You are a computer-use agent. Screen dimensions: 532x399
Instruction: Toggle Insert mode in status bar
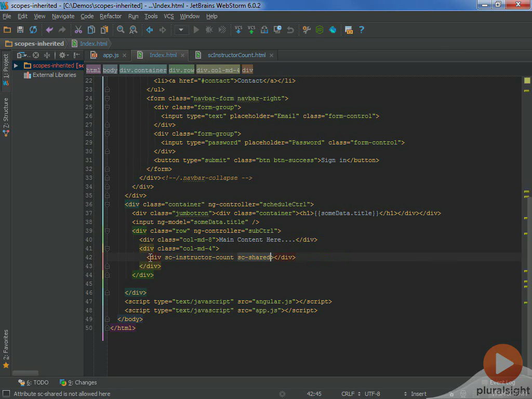tap(419, 394)
